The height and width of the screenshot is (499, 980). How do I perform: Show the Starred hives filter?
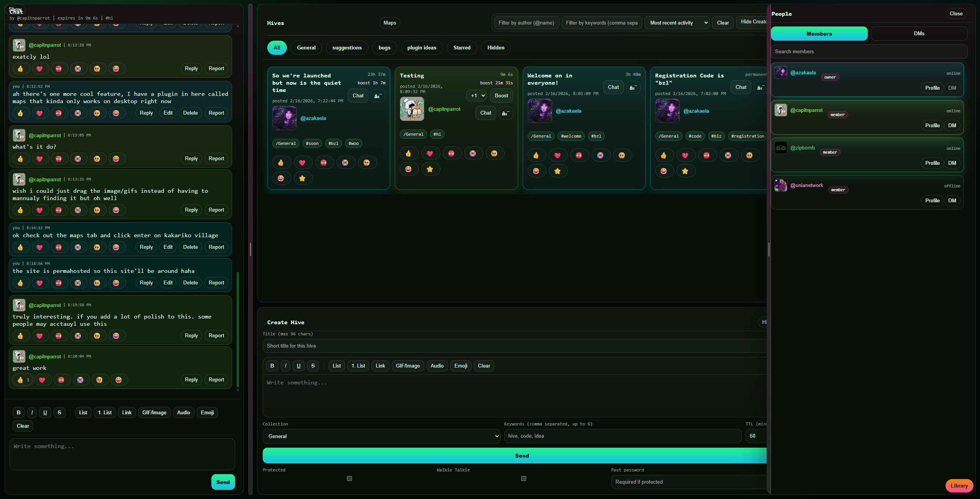tap(462, 48)
